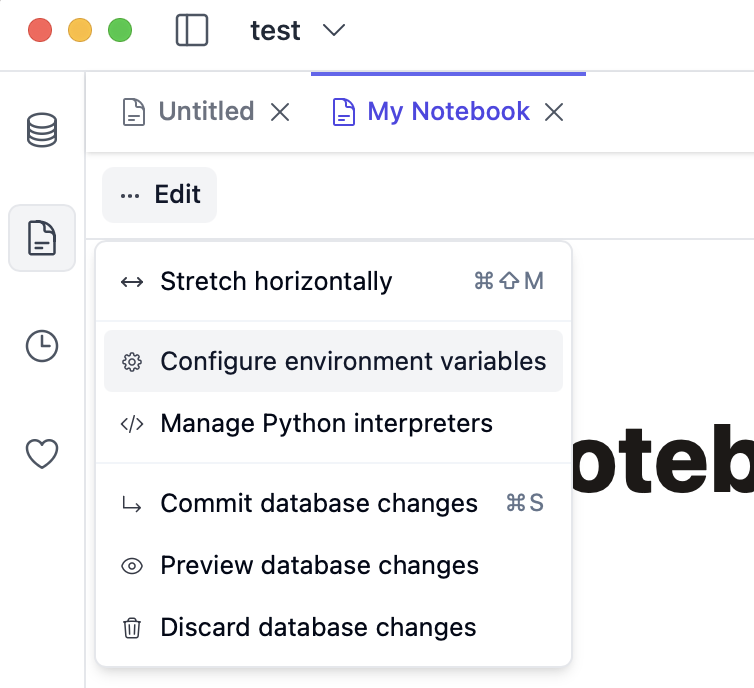Choose Configure environment variables
Image resolution: width=754 pixels, height=688 pixels.
(353, 362)
